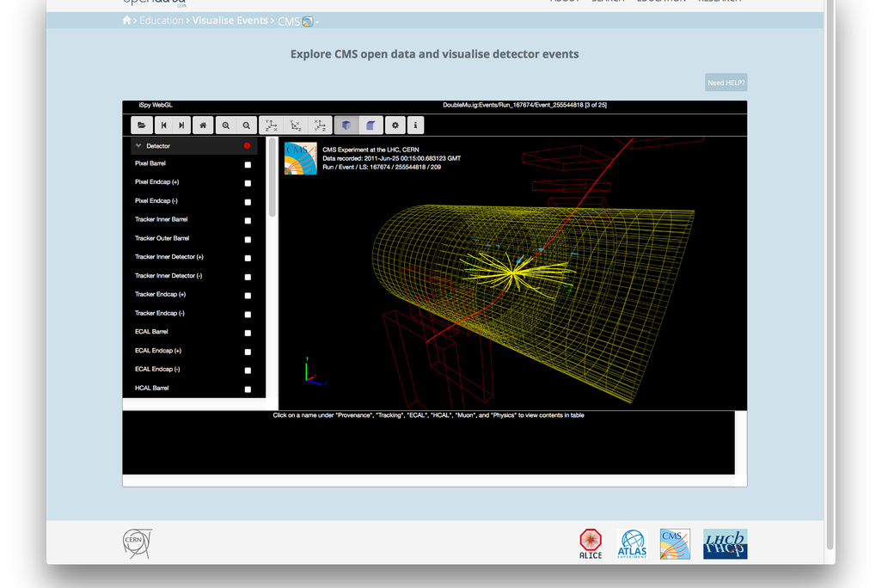Click the 'Data recorded' timestamp text

pyautogui.click(x=391, y=158)
